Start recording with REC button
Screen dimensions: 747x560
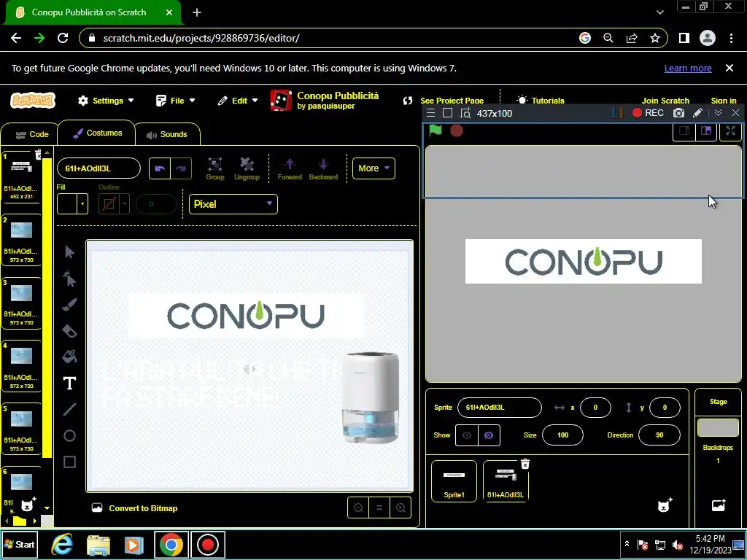[x=648, y=113]
